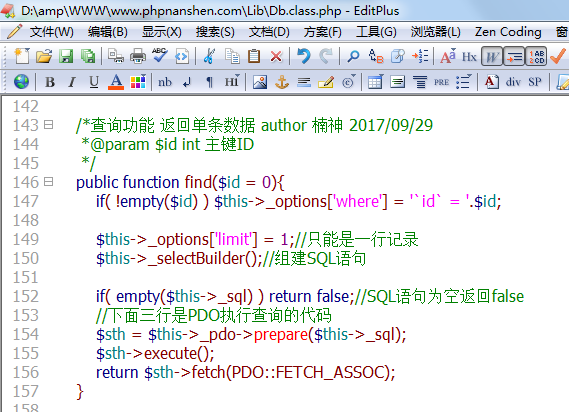Open Find with the magnifier icon

pos(353,56)
